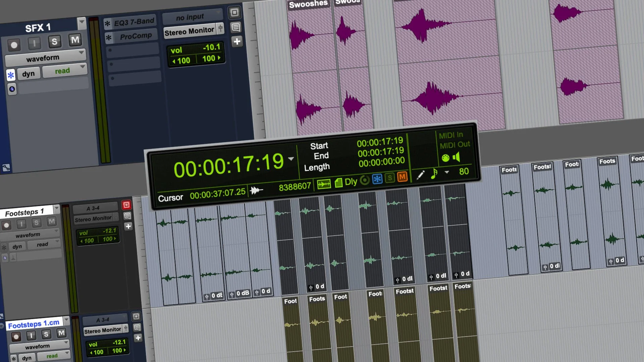The image size is (644, 362).
Task: Open Stereo Monitor output selector on SFX 1
Action: (190, 32)
